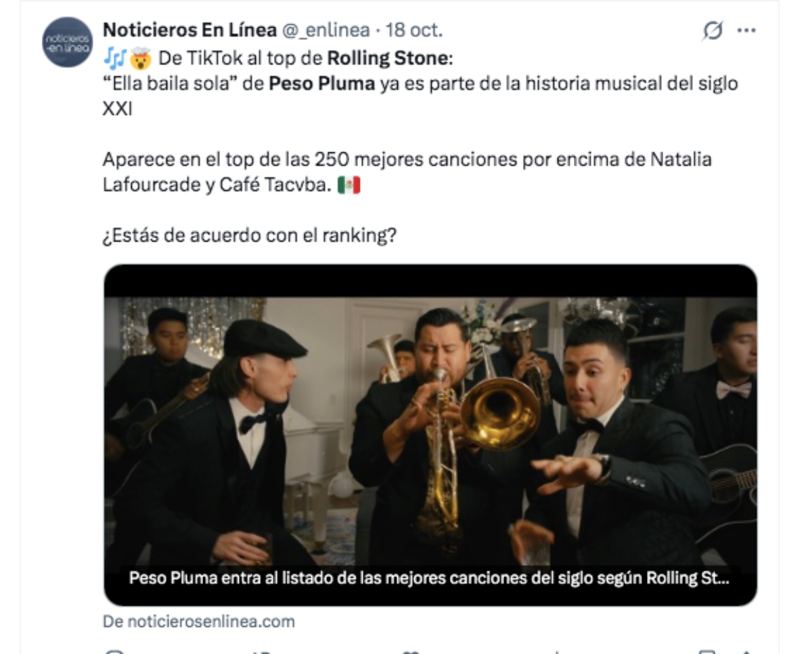This screenshot has width=812, height=654.
Task: Open the Noticieros En Línea display name
Action: coord(189,30)
